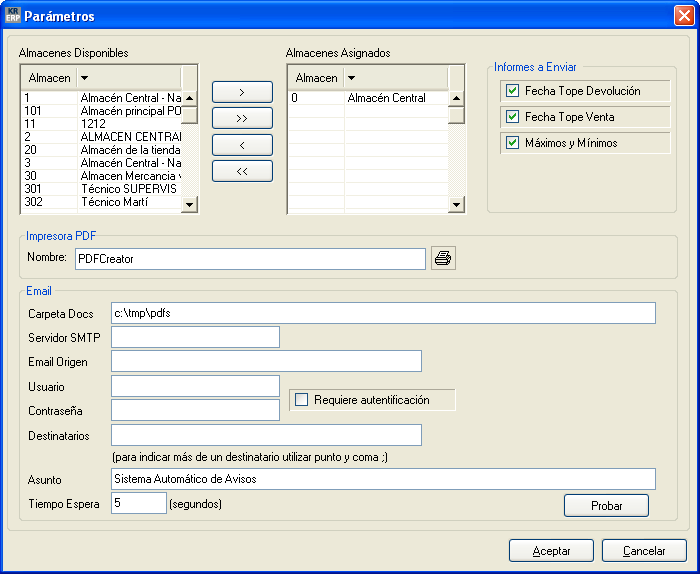700x574 pixels.
Task: Remove all warehouses with << button
Action: 242,171
